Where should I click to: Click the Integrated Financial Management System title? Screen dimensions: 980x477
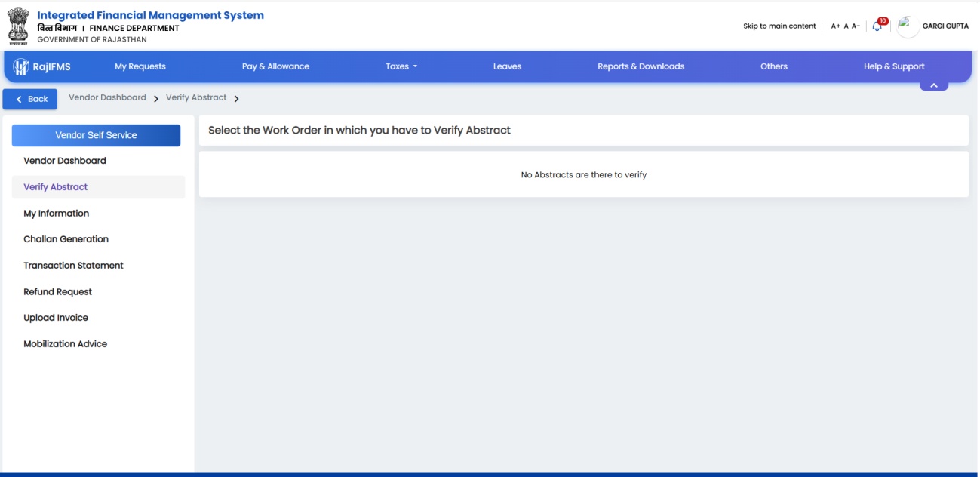[151, 15]
